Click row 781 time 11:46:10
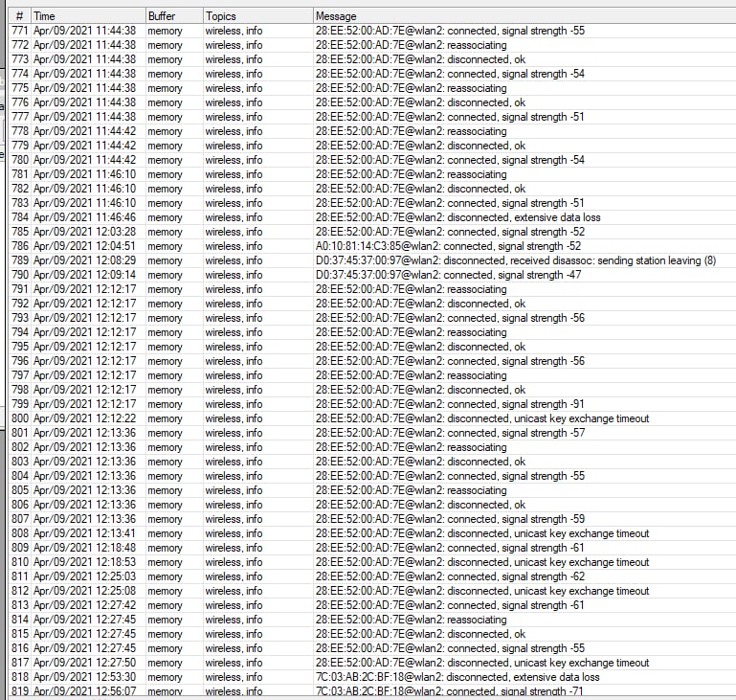The height and width of the screenshot is (700, 736). [84, 174]
